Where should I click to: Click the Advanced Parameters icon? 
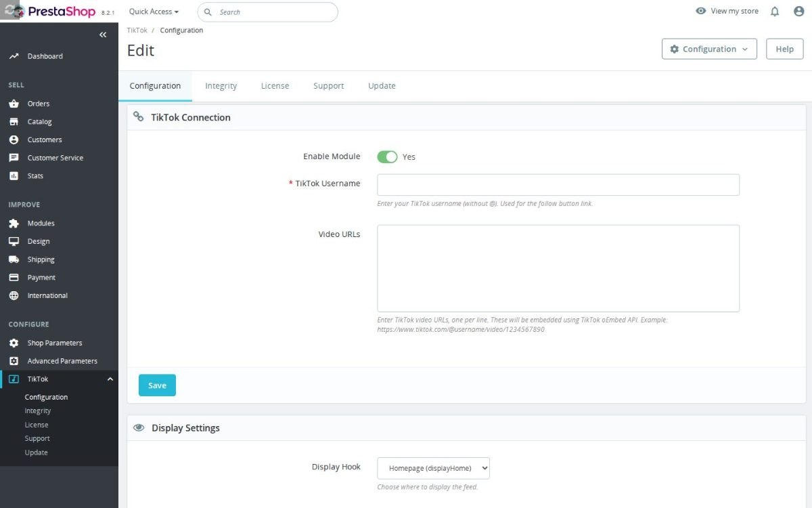pos(14,361)
